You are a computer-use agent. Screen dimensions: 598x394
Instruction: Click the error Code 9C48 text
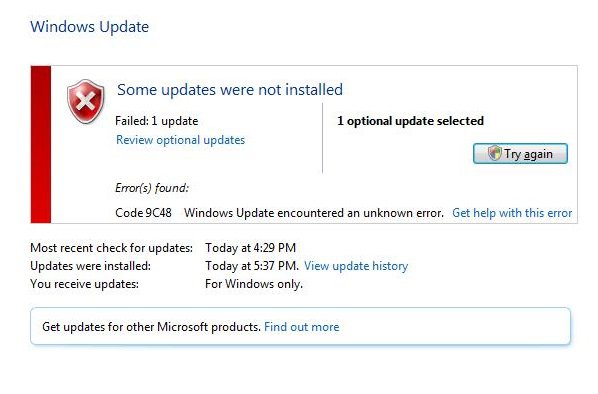pyautogui.click(x=143, y=213)
